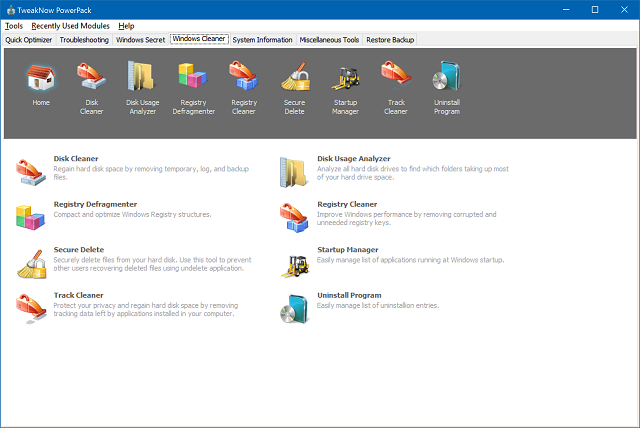Click 'Analyze all hard disk drives' description
The height and width of the screenshot is (428, 640).
(x=413, y=173)
